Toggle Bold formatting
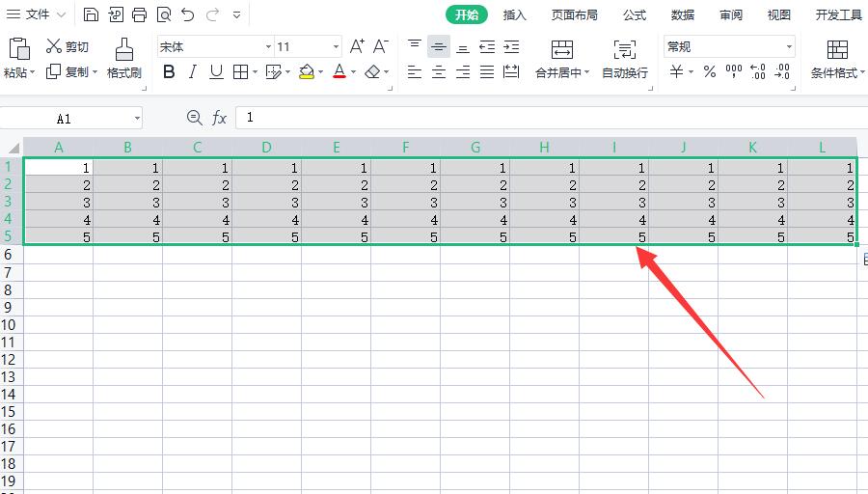 (x=169, y=71)
